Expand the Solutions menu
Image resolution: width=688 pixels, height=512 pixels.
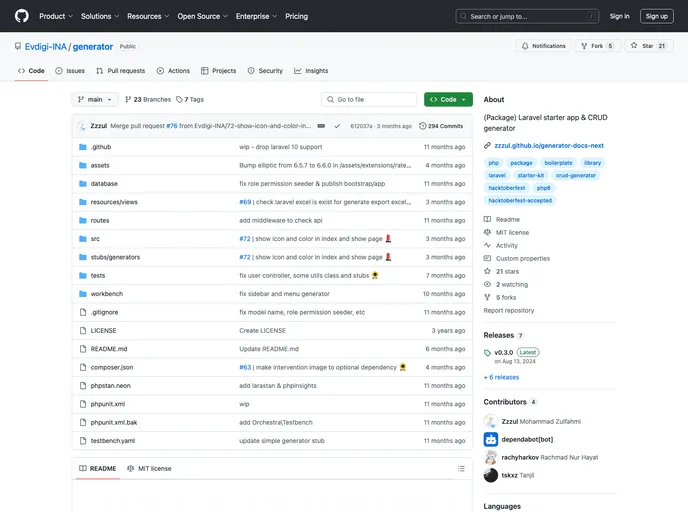[x=100, y=16]
